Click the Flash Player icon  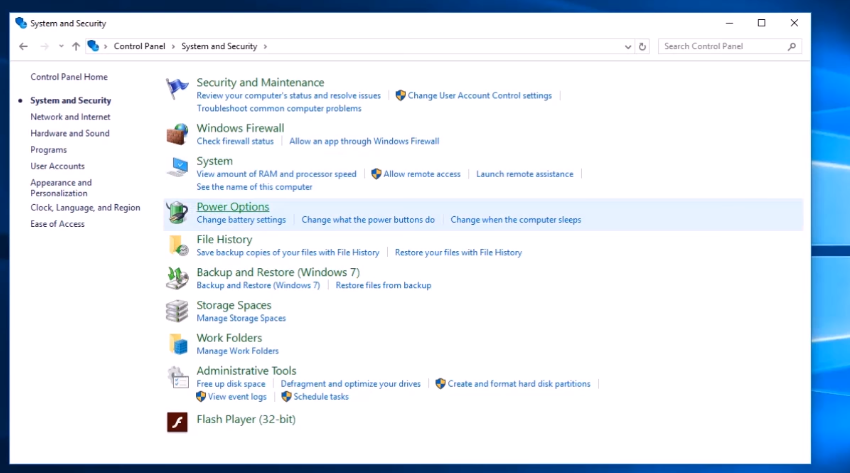point(177,422)
